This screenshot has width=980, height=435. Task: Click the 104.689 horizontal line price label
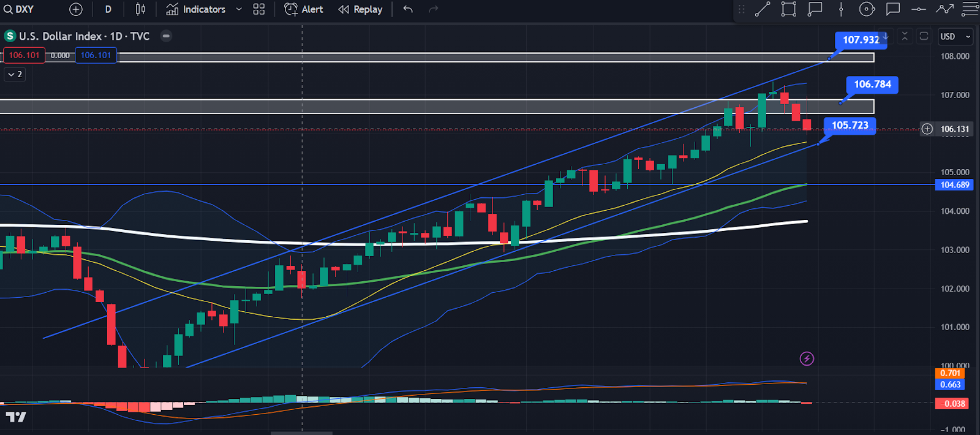[x=955, y=184]
